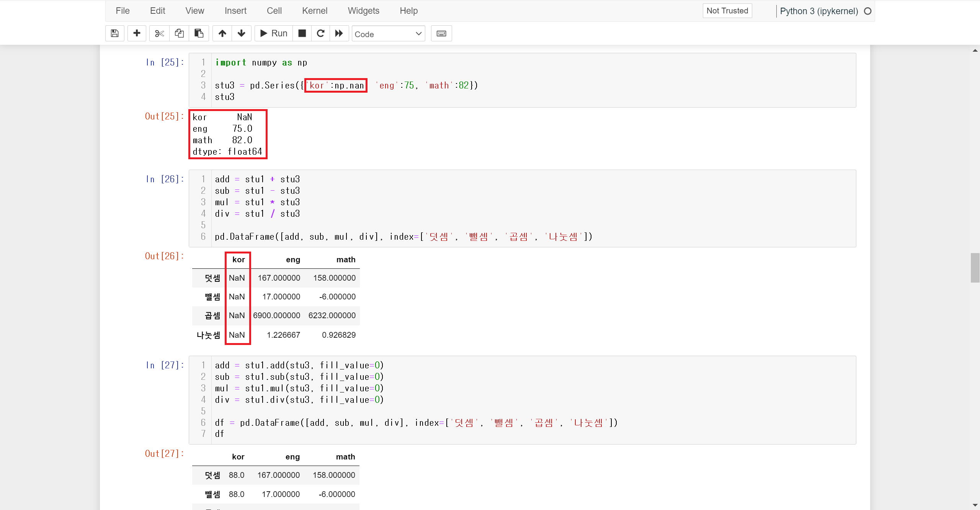Click the save notebook icon
The width and height of the screenshot is (980, 510).
(x=114, y=33)
